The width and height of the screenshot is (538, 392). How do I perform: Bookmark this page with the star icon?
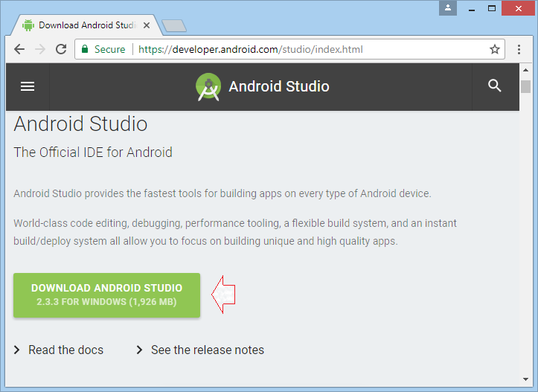pos(494,49)
